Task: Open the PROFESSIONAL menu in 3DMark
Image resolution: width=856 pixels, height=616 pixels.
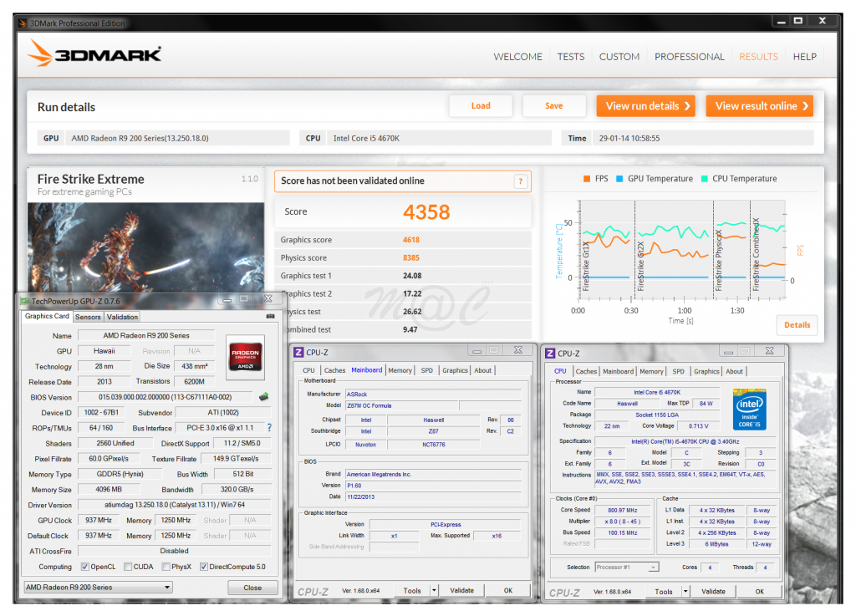Action: coord(689,57)
